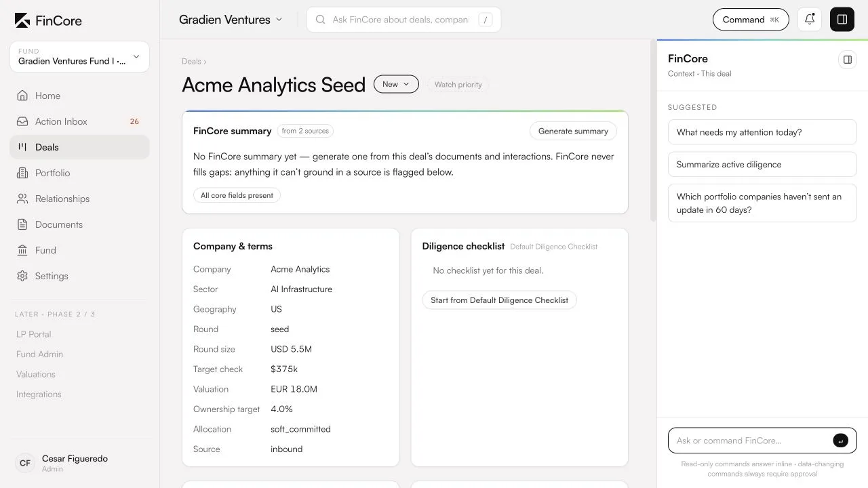Click the Portfolio building icon

point(22,173)
